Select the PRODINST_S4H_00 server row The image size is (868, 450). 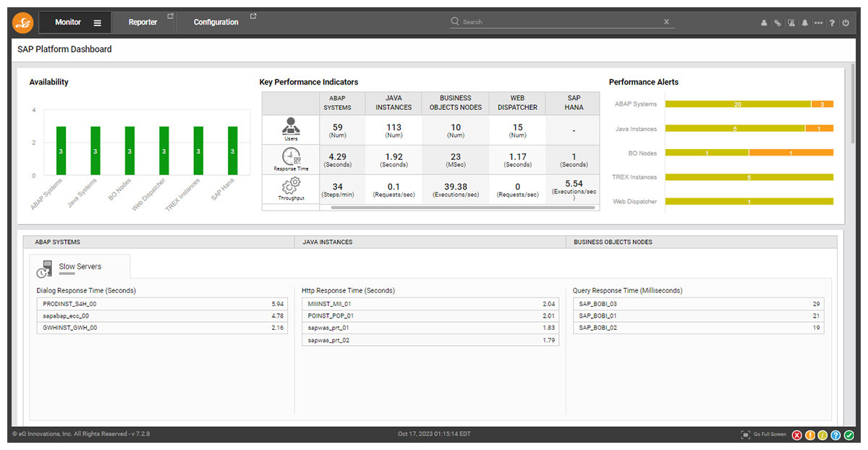163,304
